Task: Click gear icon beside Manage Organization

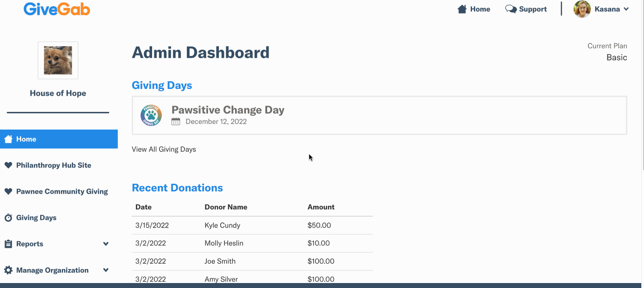Action: pos(8,270)
